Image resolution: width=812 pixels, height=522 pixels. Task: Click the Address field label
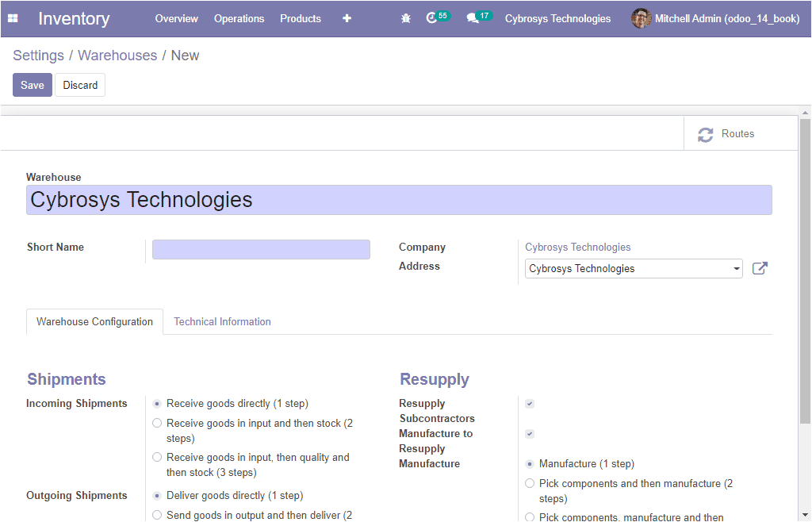[x=419, y=267]
